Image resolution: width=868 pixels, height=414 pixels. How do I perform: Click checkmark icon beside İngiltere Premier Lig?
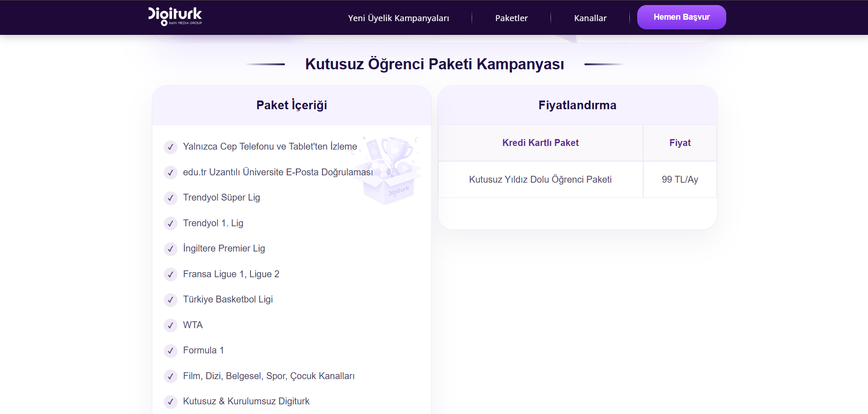tap(171, 249)
